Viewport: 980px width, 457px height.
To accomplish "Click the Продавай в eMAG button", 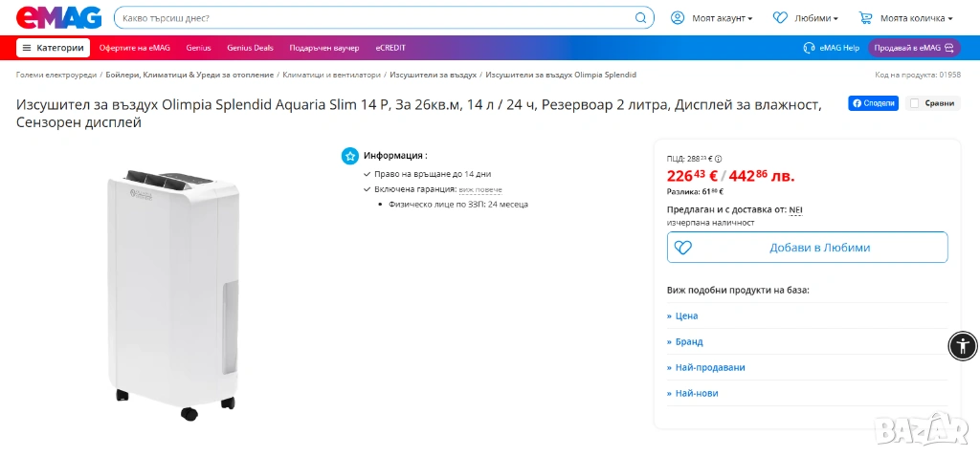I will [x=913, y=48].
